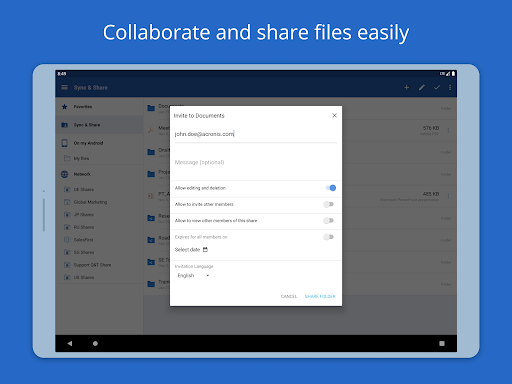This screenshot has width=512, height=384.
Task: Open options menu for 576 KB PDF file
Action: [x=448, y=130]
